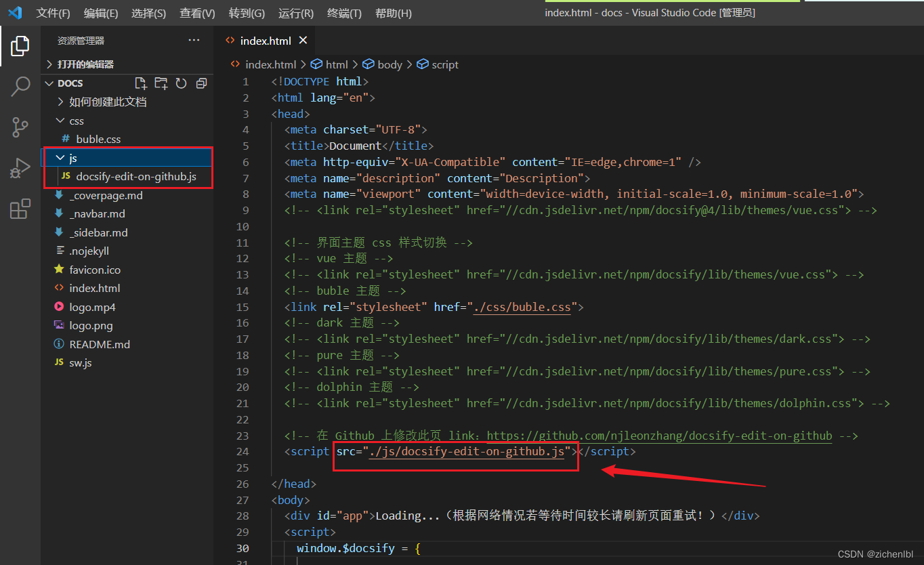Open the 查看(V) menu
The image size is (924, 565).
pos(198,13)
